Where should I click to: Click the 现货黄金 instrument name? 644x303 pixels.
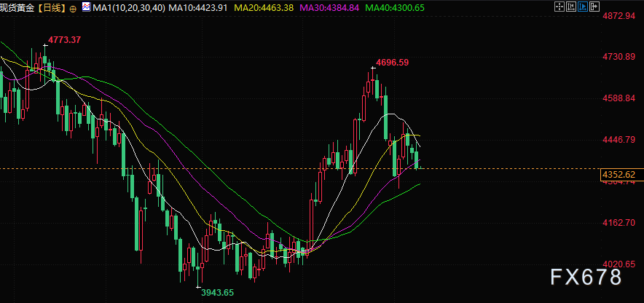pos(17,8)
